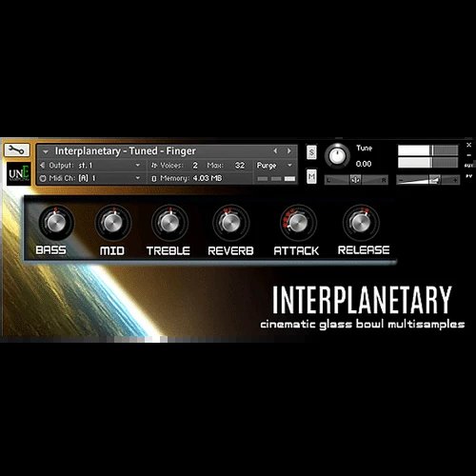Click the BASS knob
Screen dimensions: 476x476
pyautogui.click(x=56, y=223)
